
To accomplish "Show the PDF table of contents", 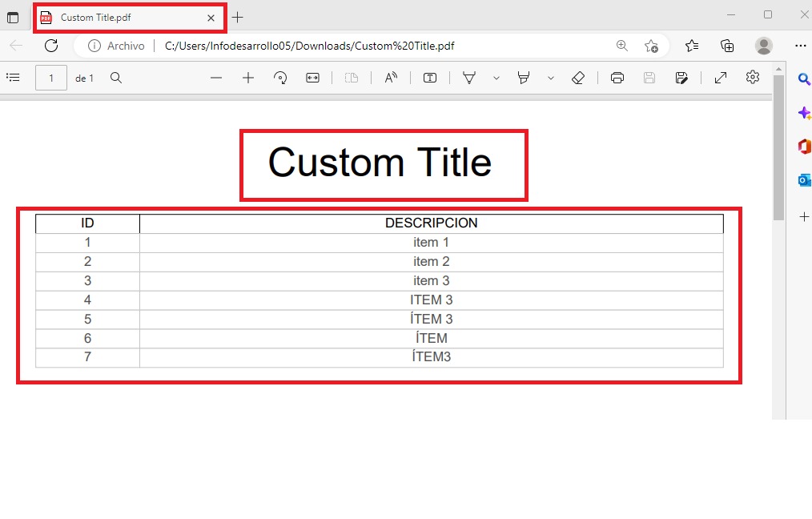I will [13, 78].
